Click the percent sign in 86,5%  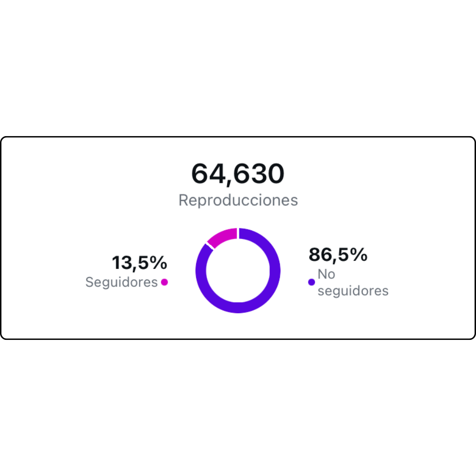click(x=359, y=255)
